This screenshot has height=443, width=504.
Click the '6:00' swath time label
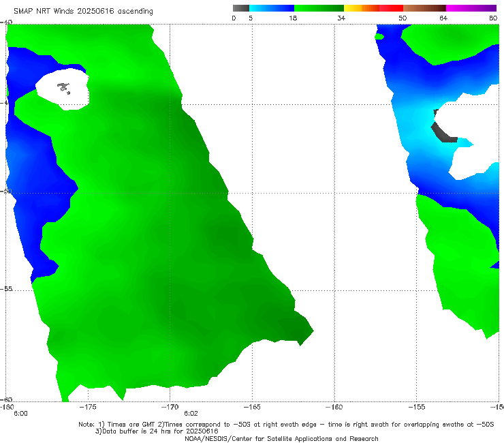pos(20,414)
